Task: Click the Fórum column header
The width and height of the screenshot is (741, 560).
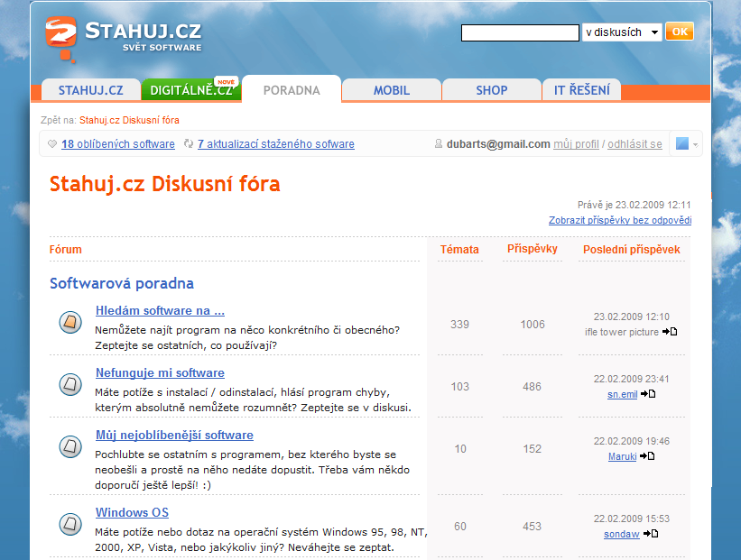Action: coord(66,249)
